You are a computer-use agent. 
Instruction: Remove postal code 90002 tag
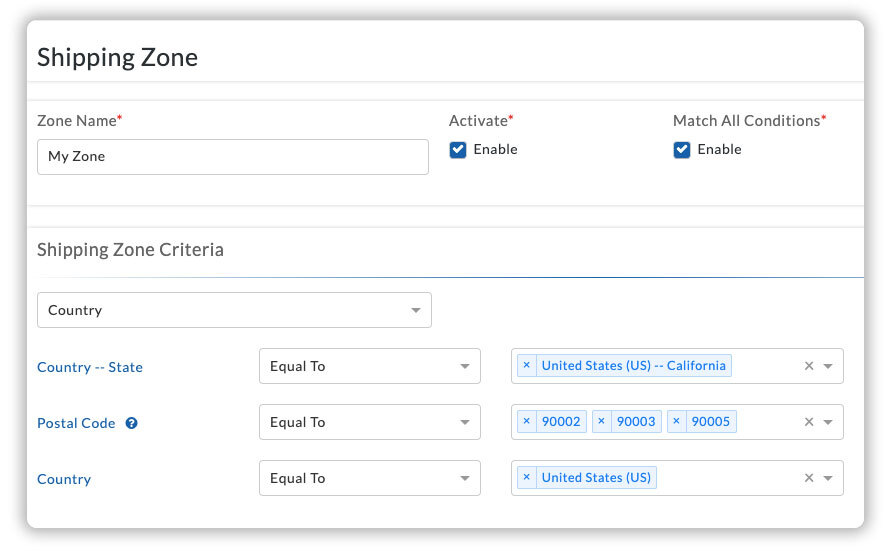click(527, 422)
